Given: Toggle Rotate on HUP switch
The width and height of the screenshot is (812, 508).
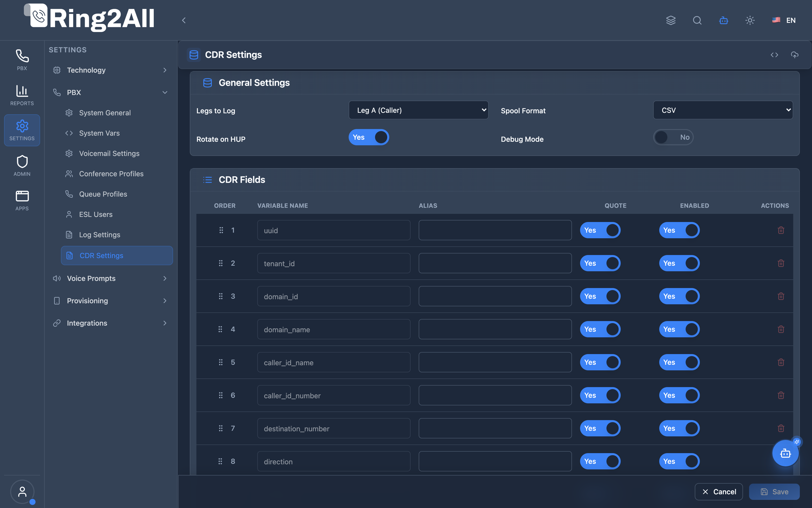Looking at the screenshot, I should coord(369,137).
